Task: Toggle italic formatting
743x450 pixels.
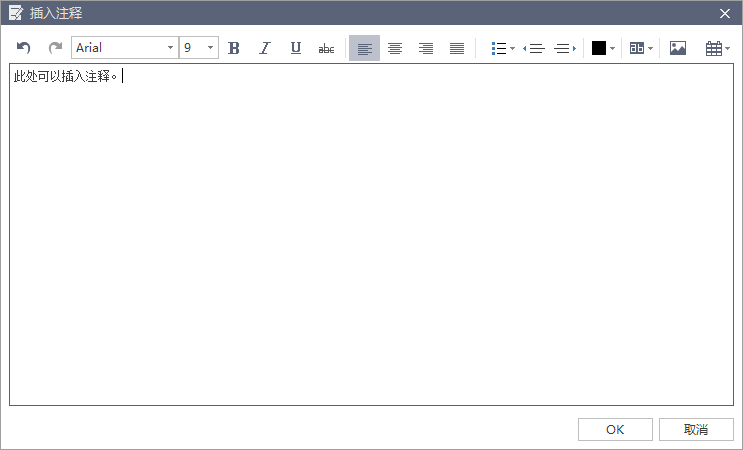Action: tap(265, 48)
